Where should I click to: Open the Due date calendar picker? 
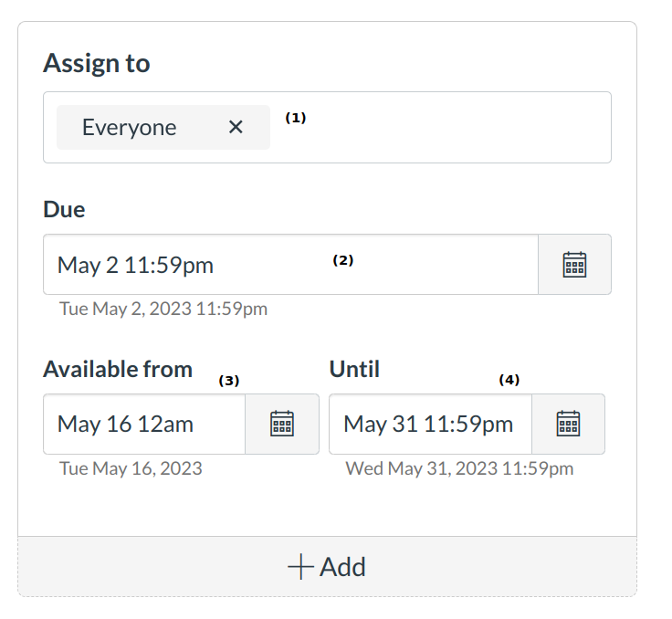574,265
